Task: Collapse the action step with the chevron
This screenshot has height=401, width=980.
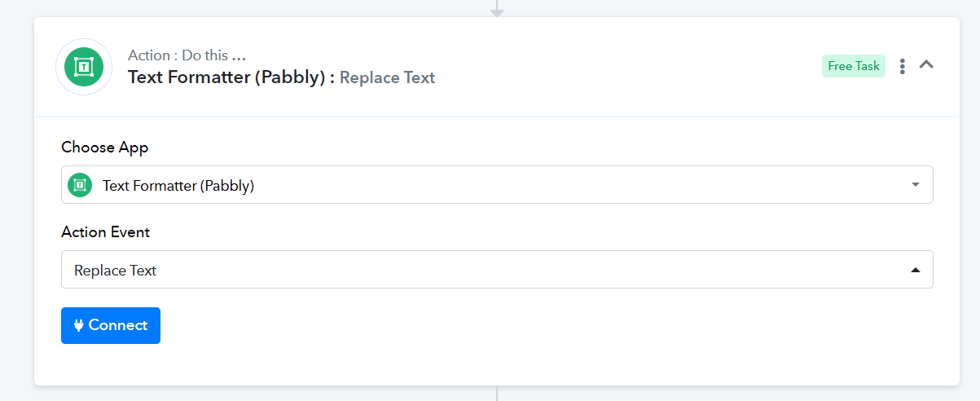Action: 926,64
